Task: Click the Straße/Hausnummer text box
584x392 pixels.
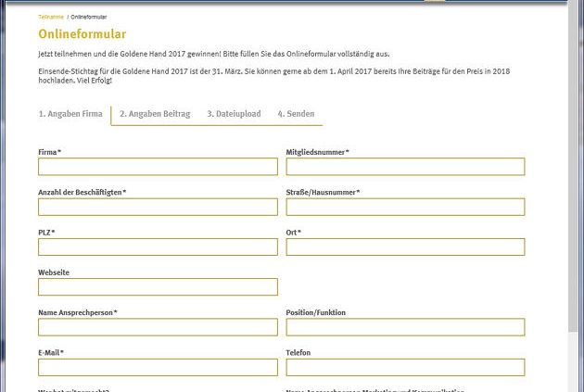Action: coord(405,207)
